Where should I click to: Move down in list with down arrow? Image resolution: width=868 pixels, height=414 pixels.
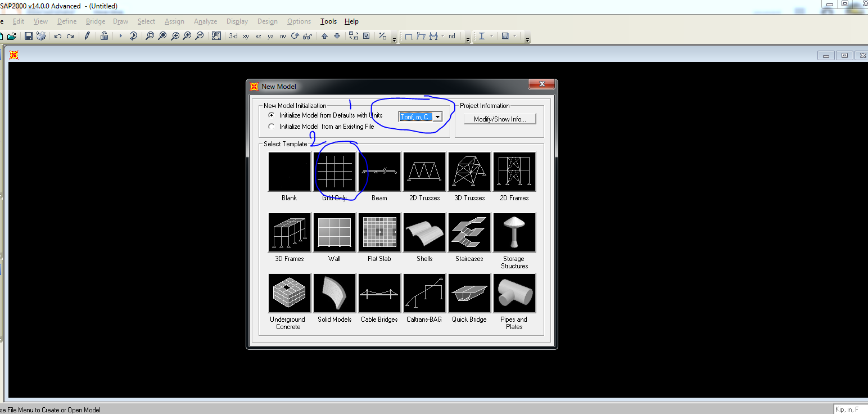point(337,36)
